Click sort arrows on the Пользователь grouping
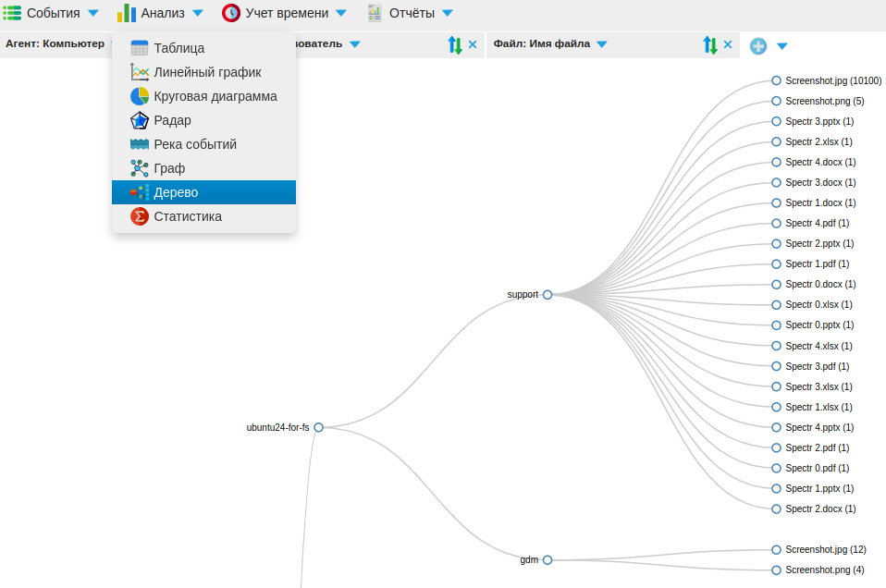 [x=454, y=44]
